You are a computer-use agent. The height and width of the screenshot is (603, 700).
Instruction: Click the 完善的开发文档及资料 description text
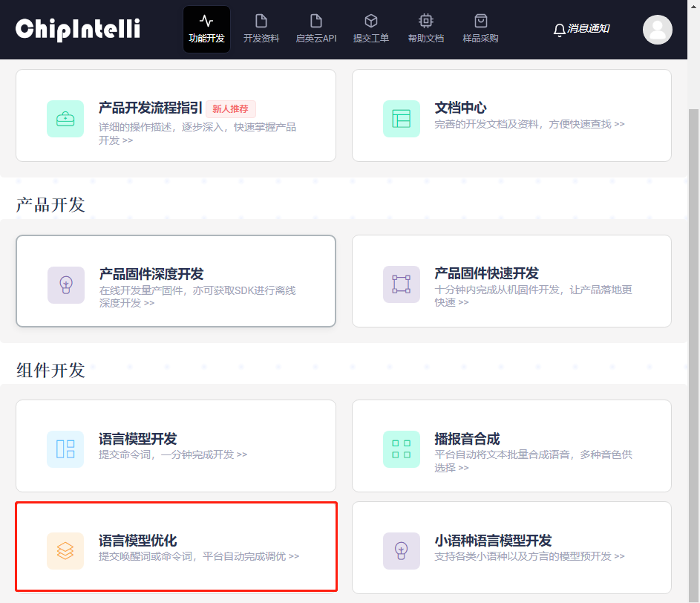tap(529, 124)
